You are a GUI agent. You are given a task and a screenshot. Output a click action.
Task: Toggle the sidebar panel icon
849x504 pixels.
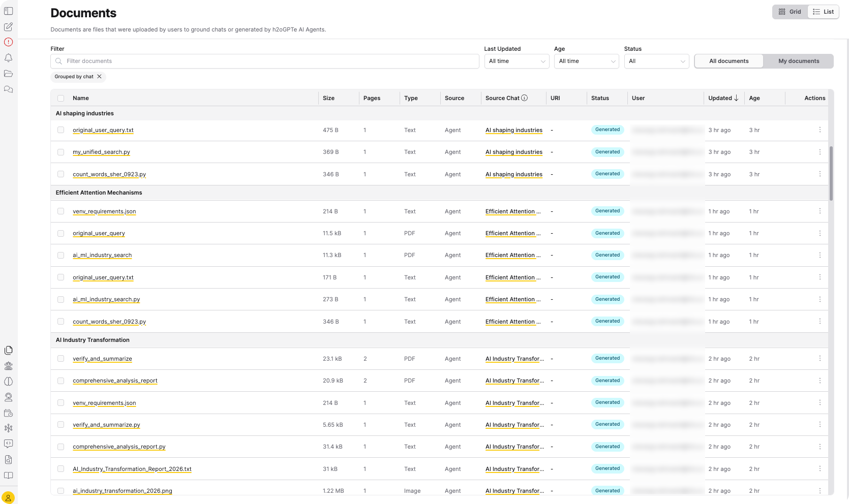point(8,11)
